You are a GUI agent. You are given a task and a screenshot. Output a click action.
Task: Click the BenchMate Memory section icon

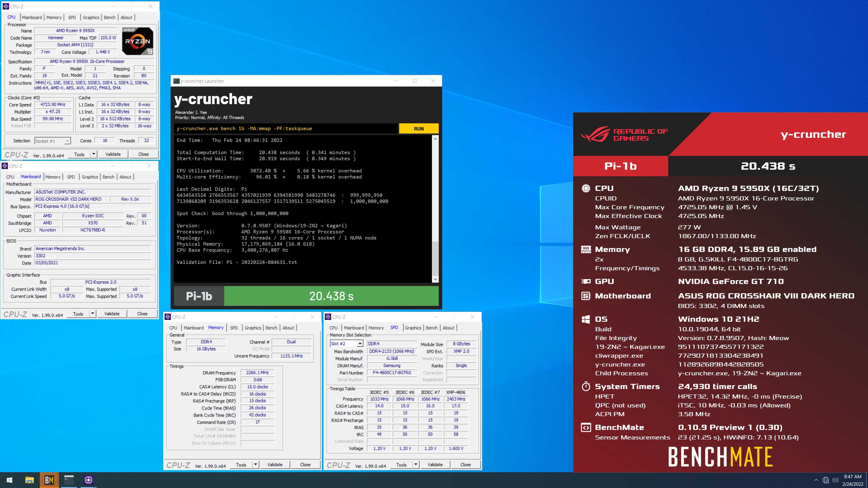tap(586, 249)
